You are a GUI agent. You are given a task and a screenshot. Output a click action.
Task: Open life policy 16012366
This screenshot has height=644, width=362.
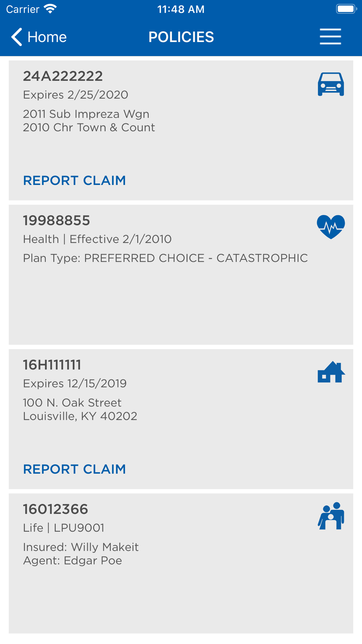56,509
